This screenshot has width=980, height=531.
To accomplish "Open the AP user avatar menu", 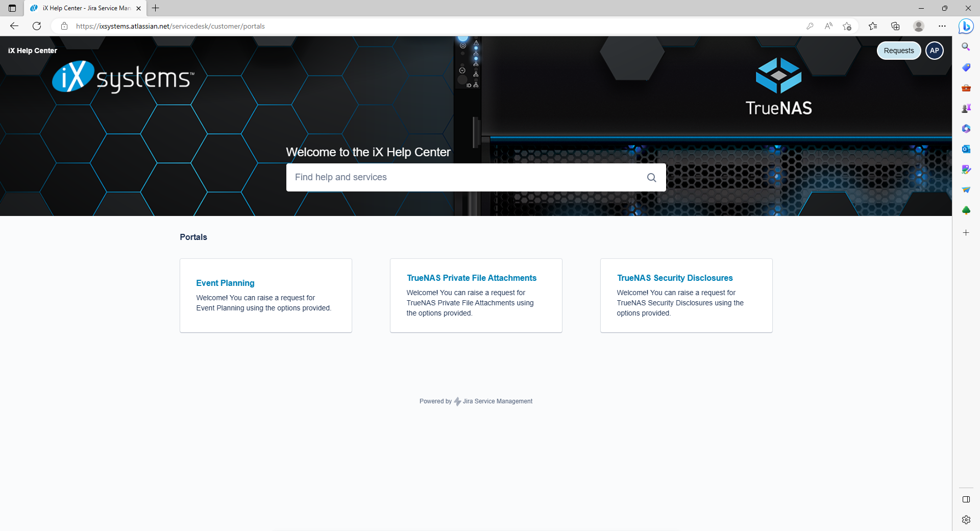I will click(934, 51).
